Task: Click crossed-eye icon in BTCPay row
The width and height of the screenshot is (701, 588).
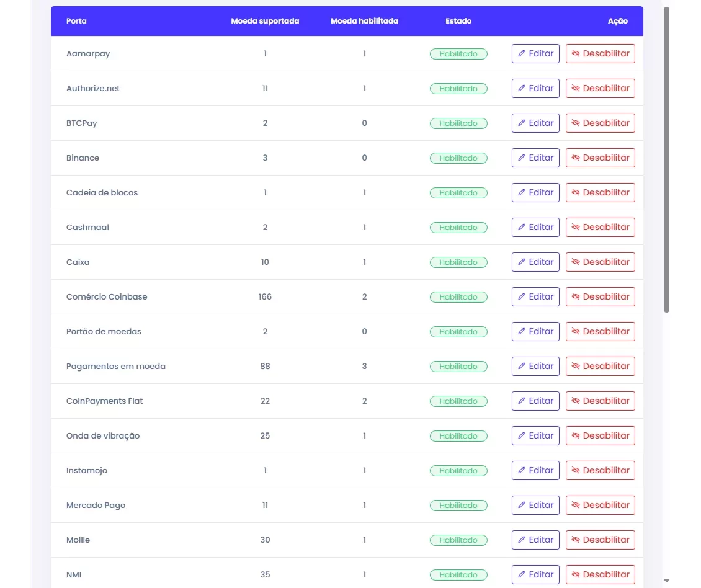Action: tap(575, 123)
